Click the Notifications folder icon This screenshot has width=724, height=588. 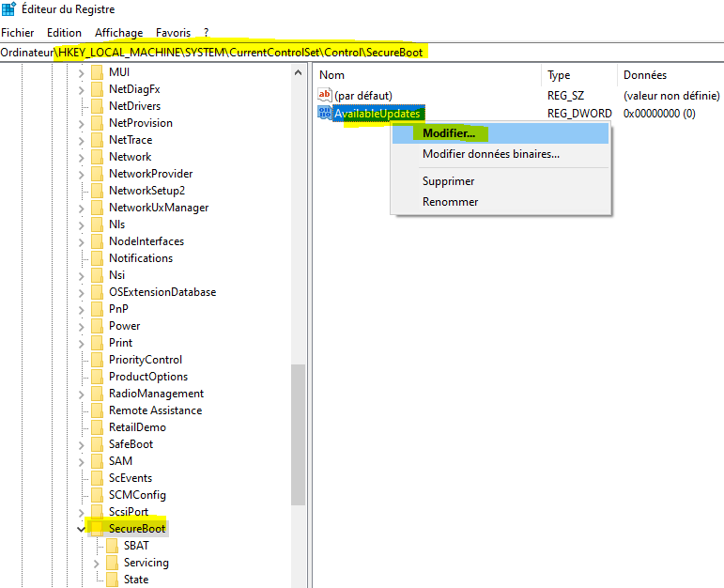[x=97, y=258]
